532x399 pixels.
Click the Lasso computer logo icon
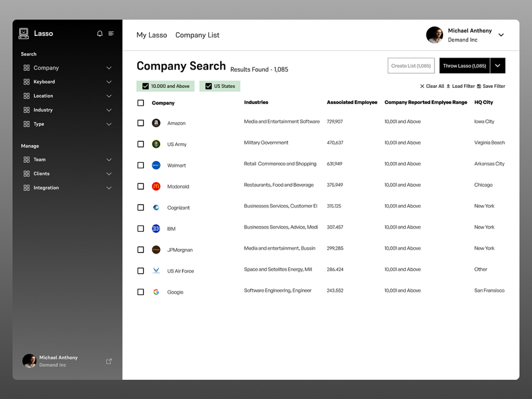pyautogui.click(x=24, y=33)
